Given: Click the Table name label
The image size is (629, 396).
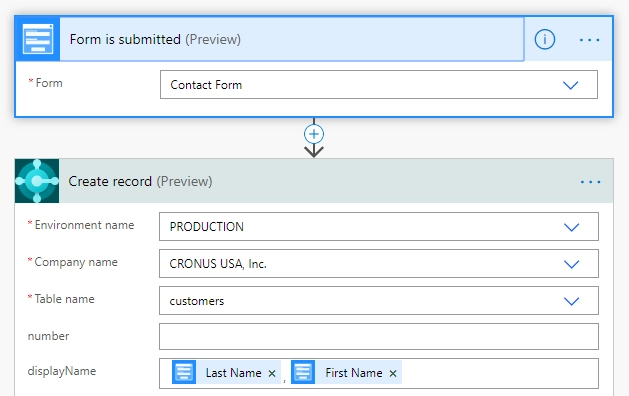Looking at the screenshot, I should coord(64,299).
